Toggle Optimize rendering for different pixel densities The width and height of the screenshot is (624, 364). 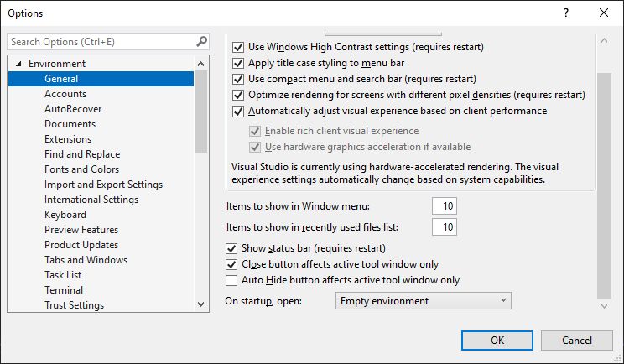pos(238,95)
